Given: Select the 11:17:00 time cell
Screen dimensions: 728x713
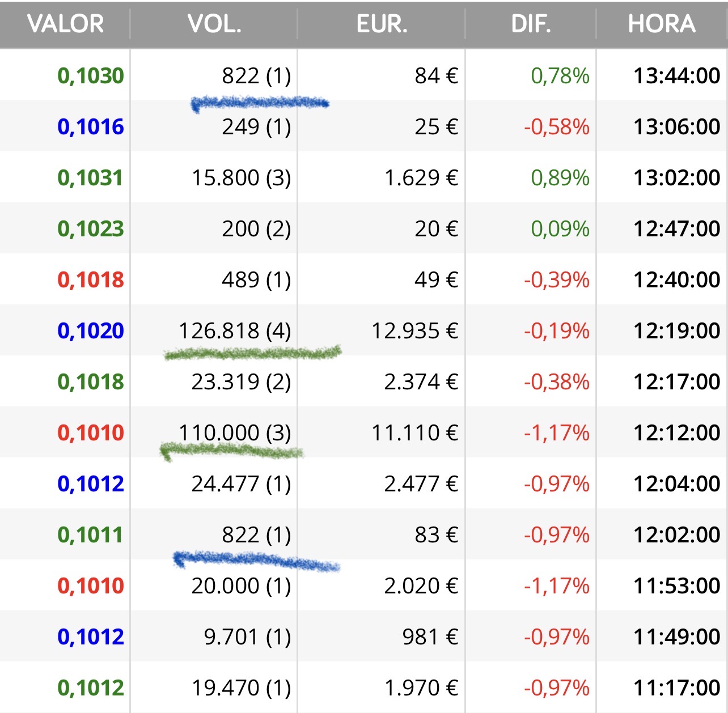Looking at the screenshot, I should (x=677, y=688).
